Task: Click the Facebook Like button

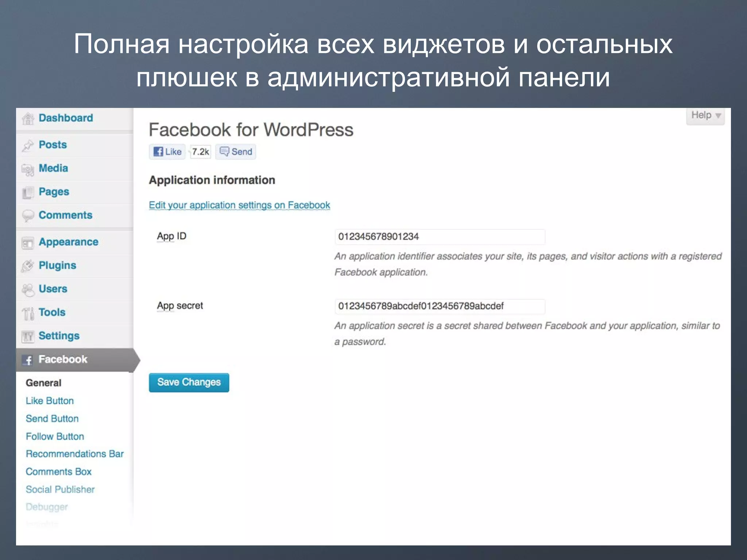Action: pyautogui.click(x=167, y=152)
